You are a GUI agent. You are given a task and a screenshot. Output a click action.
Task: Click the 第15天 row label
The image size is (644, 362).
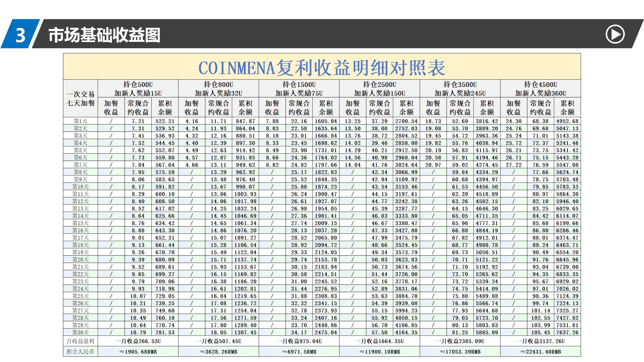tap(80, 223)
